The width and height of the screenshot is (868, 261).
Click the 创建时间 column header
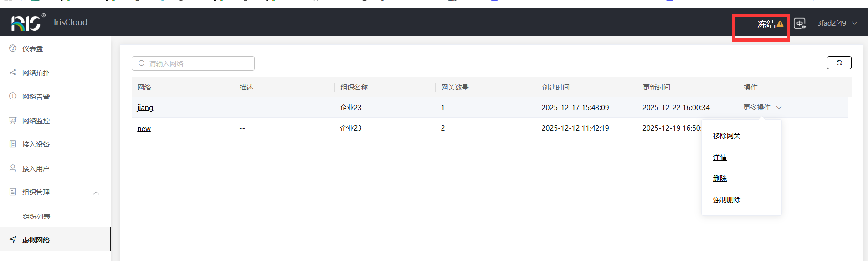click(x=555, y=87)
